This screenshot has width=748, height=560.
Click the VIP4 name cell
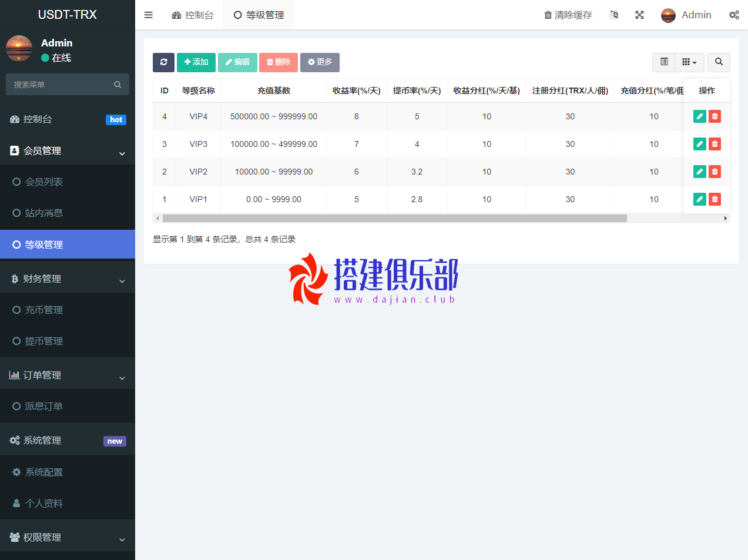pyautogui.click(x=199, y=117)
